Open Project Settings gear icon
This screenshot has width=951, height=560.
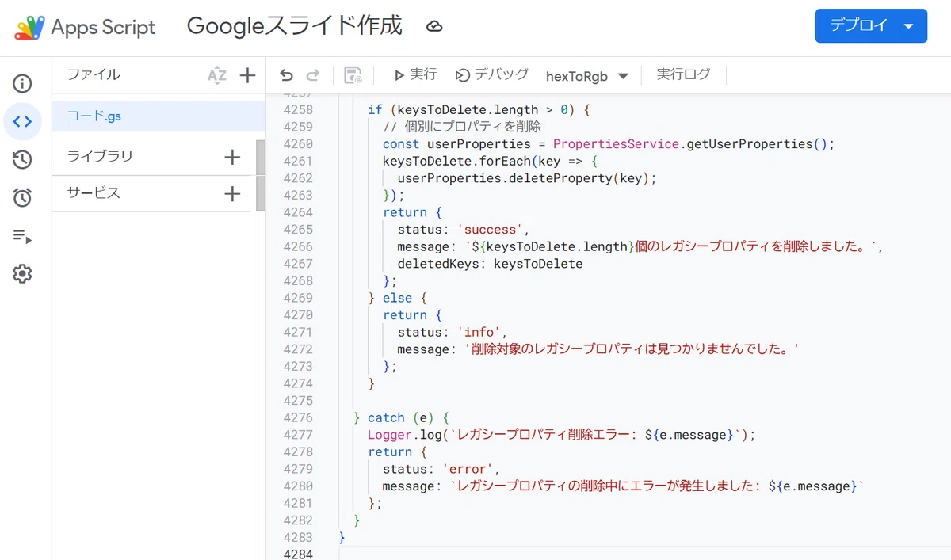(22, 274)
